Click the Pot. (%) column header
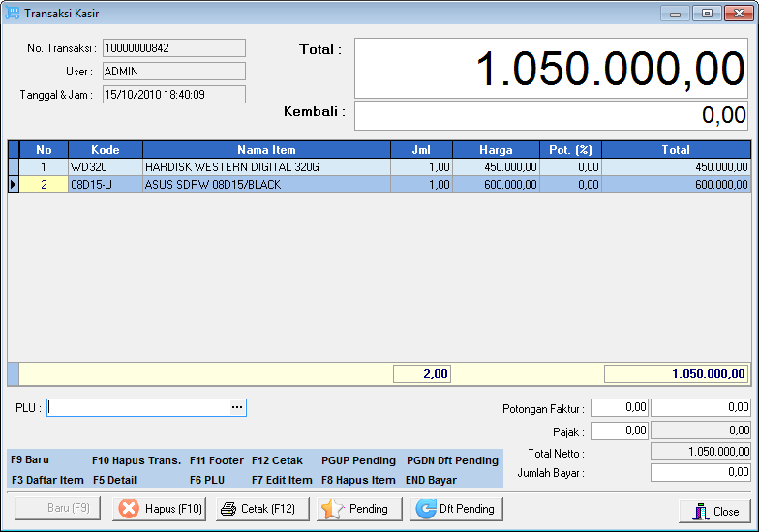Viewport: 759px width, 532px height. click(x=571, y=150)
